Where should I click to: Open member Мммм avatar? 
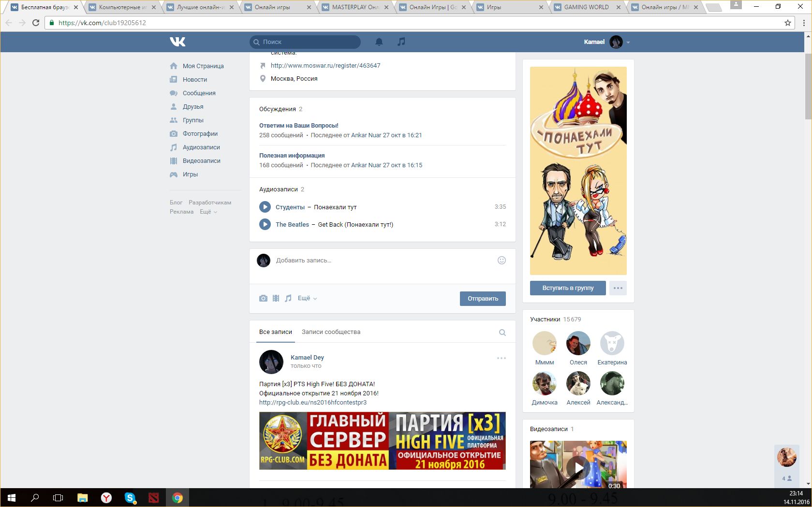coord(545,343)
